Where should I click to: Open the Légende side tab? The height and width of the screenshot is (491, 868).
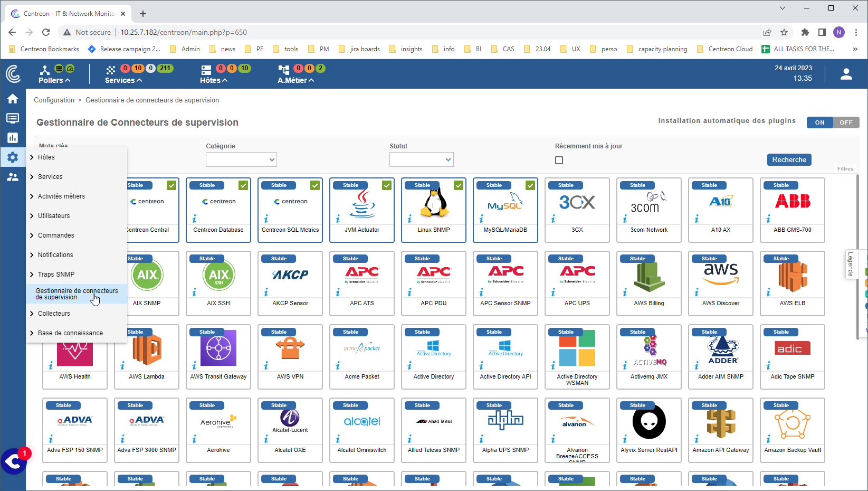pyautogui.click(x=851, y=264)
